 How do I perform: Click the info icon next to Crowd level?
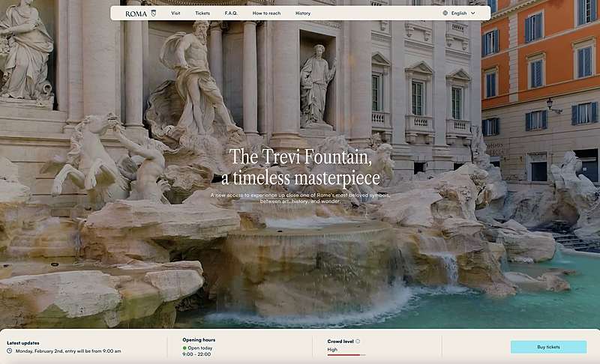click(358, 342)
